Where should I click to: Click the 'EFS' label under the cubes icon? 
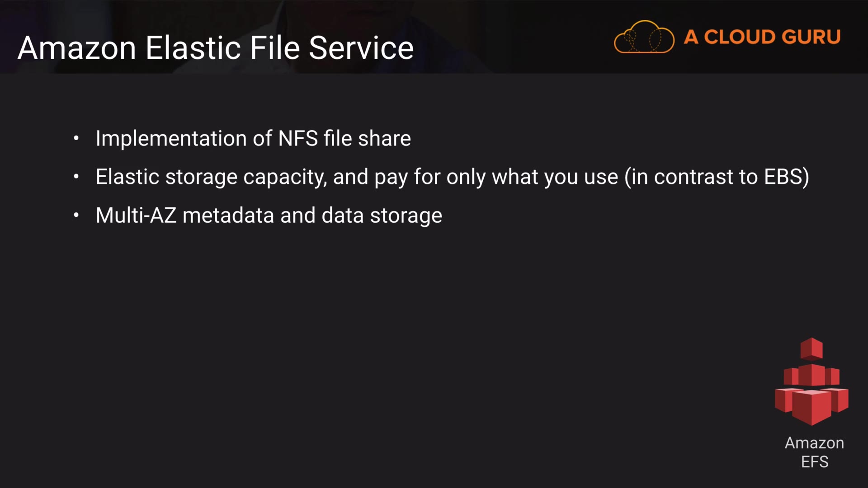tap(815, 462)
